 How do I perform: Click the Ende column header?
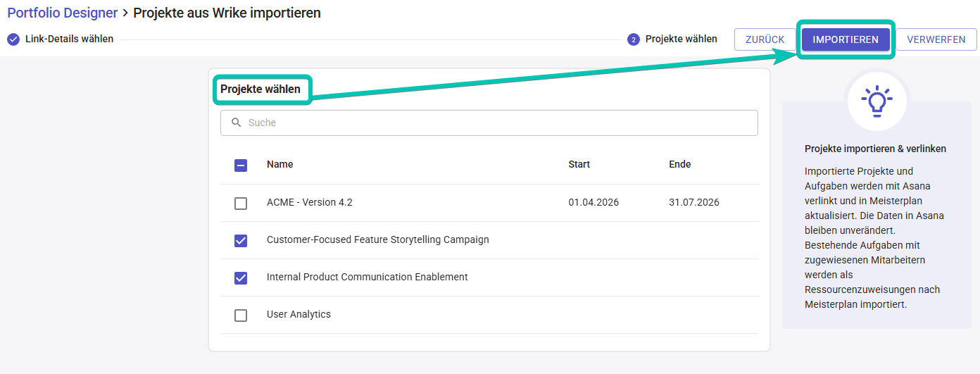coord(679,165)
